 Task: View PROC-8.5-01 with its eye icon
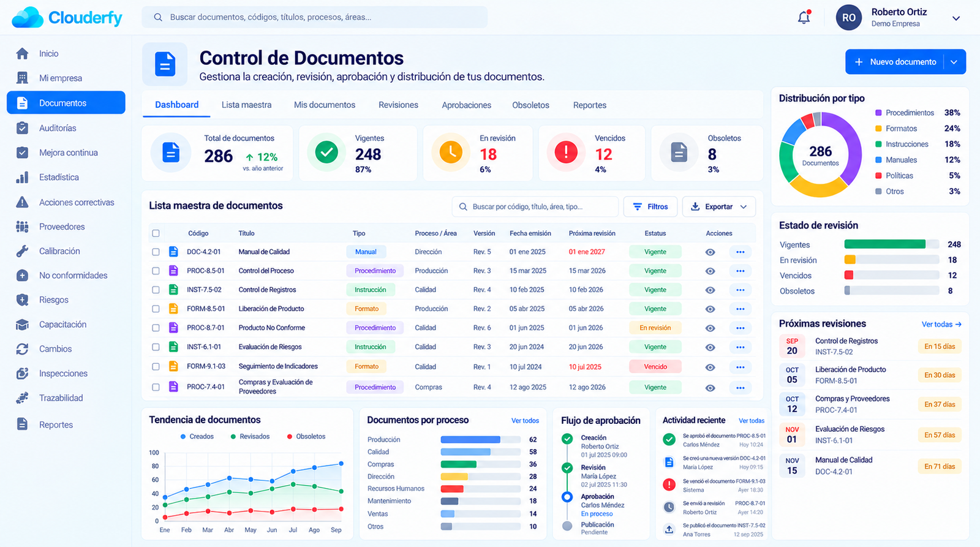pyautogui.click(x=710, y=271)
